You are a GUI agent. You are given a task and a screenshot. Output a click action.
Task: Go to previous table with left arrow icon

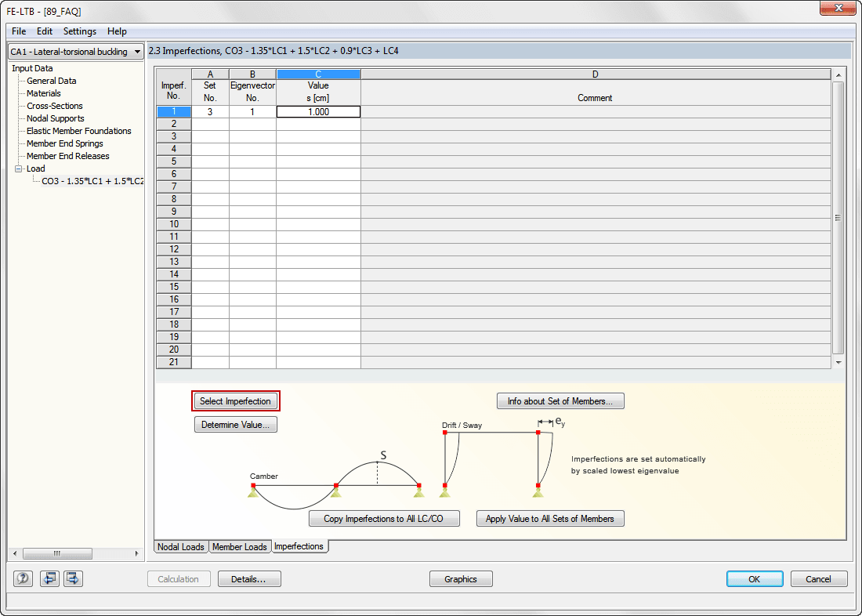point(49,578)
